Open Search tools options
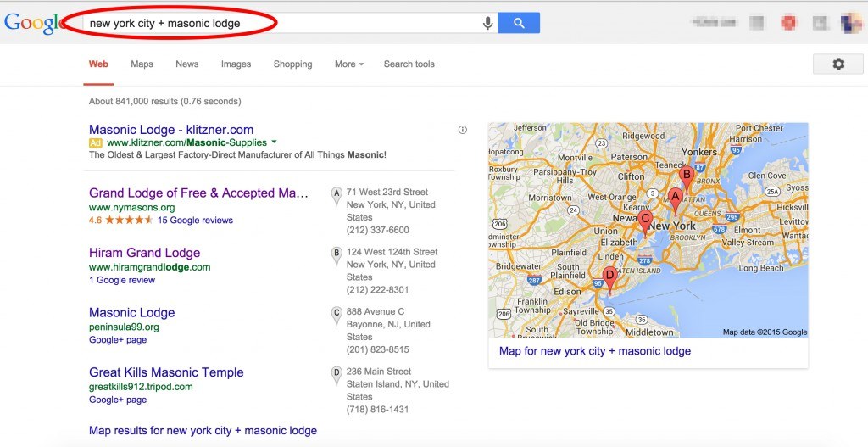The width and height of the screenshot is (868, 447). click(x=409, y=64)
